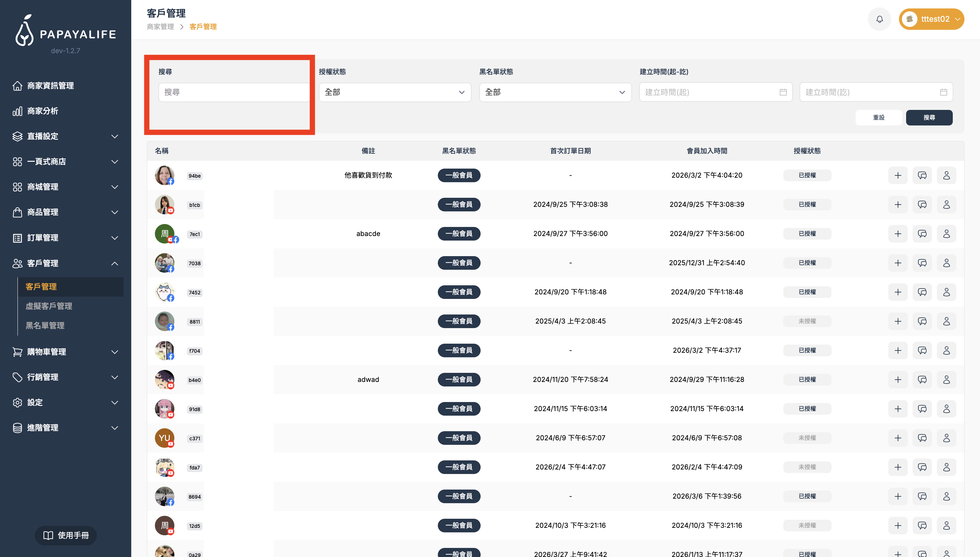Click plus icon for customer 94be
Image resolution: width=980 pixels, height=557 pixels.
[x=898, y=176]
